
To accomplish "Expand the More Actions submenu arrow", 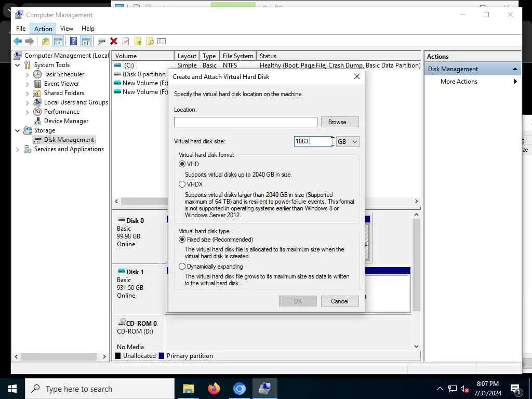I will (515, 82).
